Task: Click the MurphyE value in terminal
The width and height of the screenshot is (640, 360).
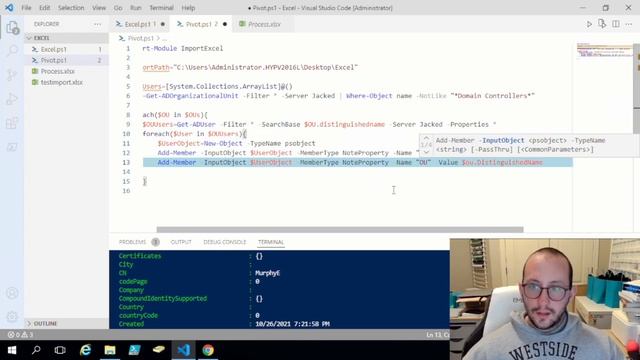Action: pyautogui.click(x=267, y=273)
